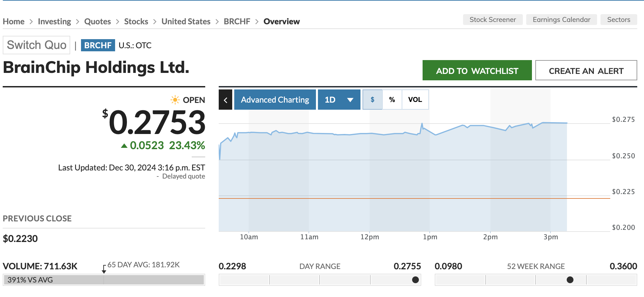
Task: Navigate to Investing in the breadcrumb
Action: 54,22
